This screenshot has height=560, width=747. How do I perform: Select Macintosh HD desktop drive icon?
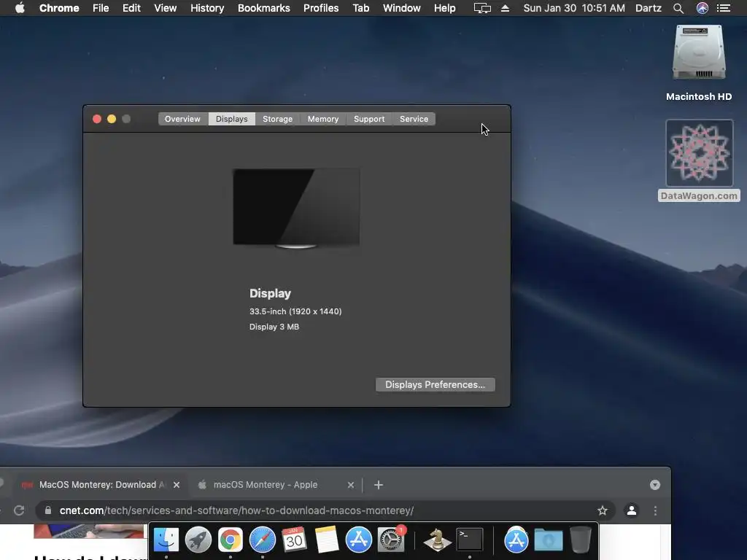pyautogui.click(x=699, y=52)
